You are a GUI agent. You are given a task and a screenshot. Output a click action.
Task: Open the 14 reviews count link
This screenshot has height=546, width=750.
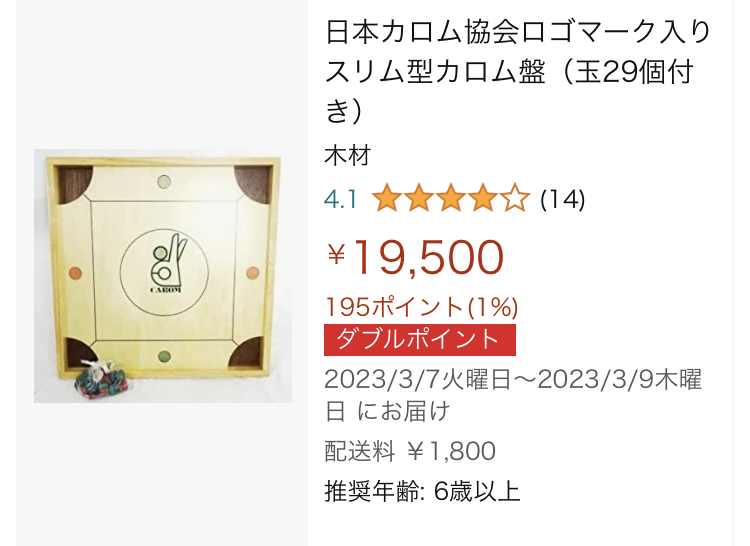click(562, 199)
